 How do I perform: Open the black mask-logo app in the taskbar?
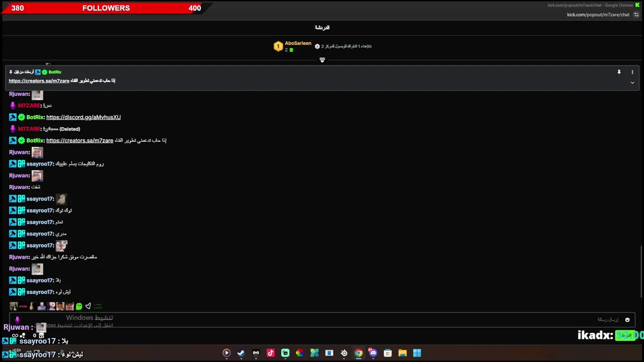pos(256,353)
